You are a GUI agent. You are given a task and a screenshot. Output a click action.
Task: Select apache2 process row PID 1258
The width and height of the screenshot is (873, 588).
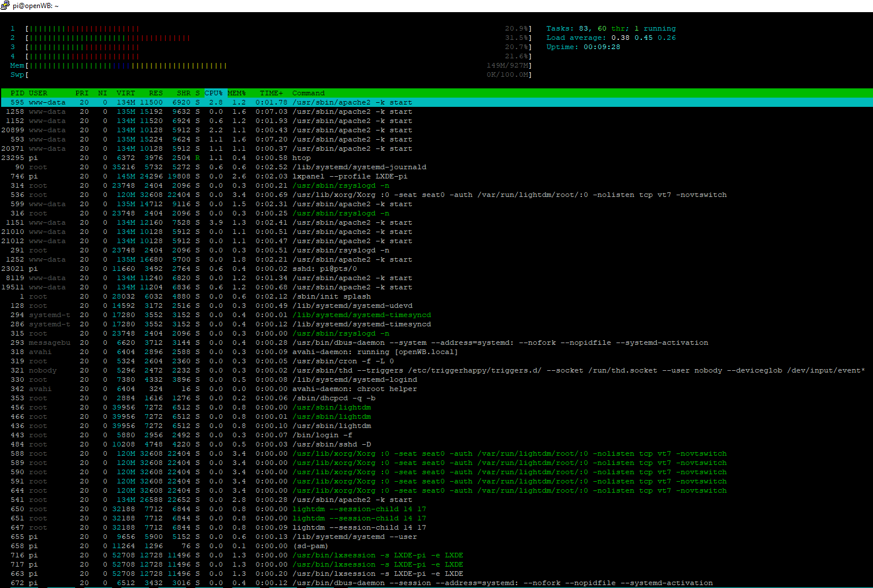(436, 111)
